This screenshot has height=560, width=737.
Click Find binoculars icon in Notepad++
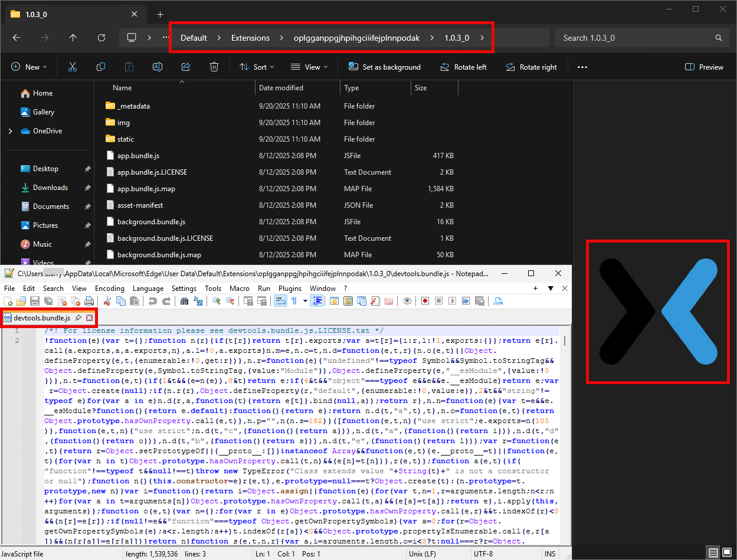click(185, 301)
